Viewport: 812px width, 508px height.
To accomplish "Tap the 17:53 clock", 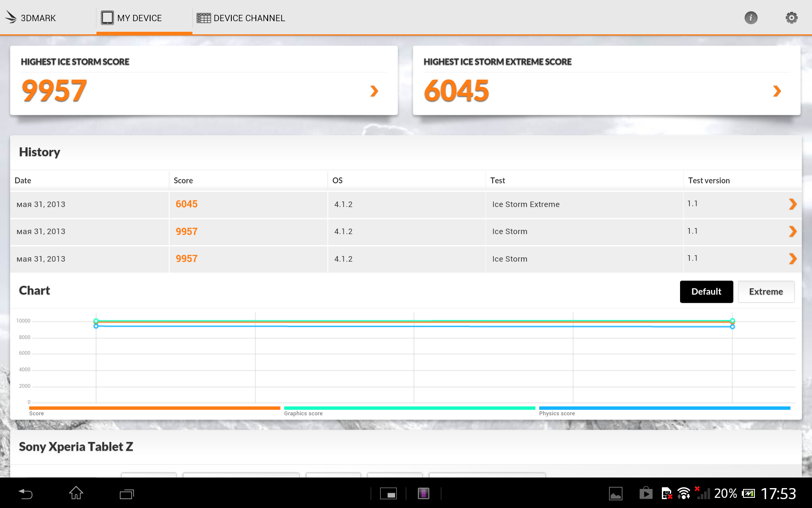I will pyautogui.click(x=778, y=494).
